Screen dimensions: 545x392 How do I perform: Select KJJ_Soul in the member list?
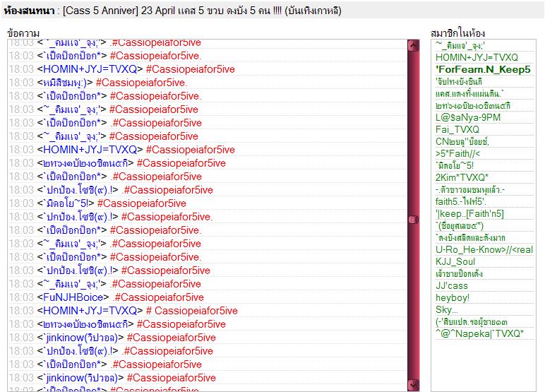coord(455,261)
